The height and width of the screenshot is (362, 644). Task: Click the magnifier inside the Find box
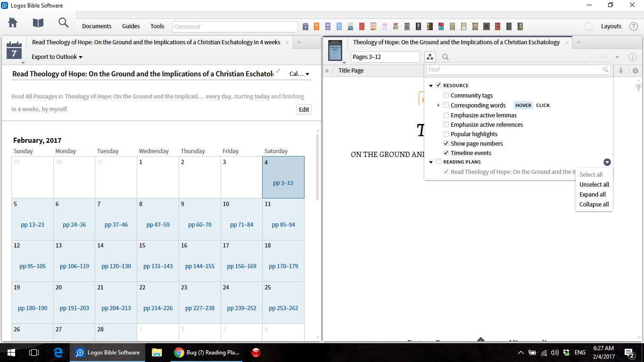point(606,70)
